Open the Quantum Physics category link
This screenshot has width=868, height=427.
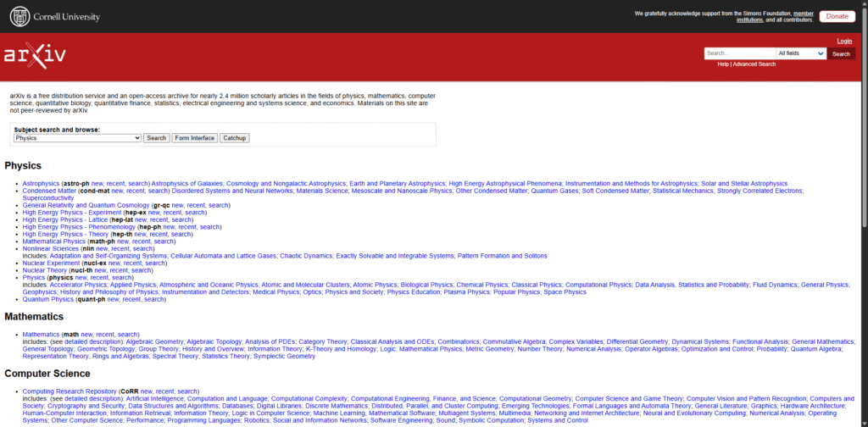coord(48,299)
